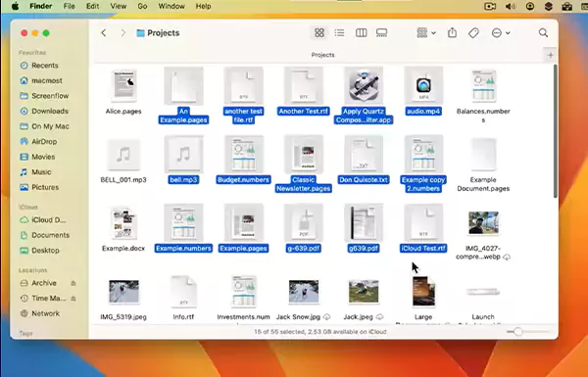Switch to icon view
This screenshot has height=377, width=588.
click(x=319, y=33)
